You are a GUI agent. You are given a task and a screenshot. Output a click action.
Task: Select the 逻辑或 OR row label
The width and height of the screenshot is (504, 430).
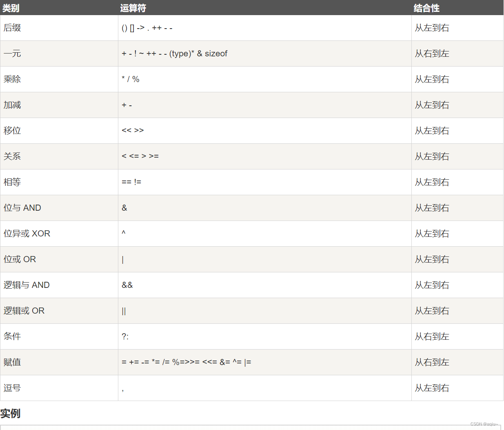24,311
